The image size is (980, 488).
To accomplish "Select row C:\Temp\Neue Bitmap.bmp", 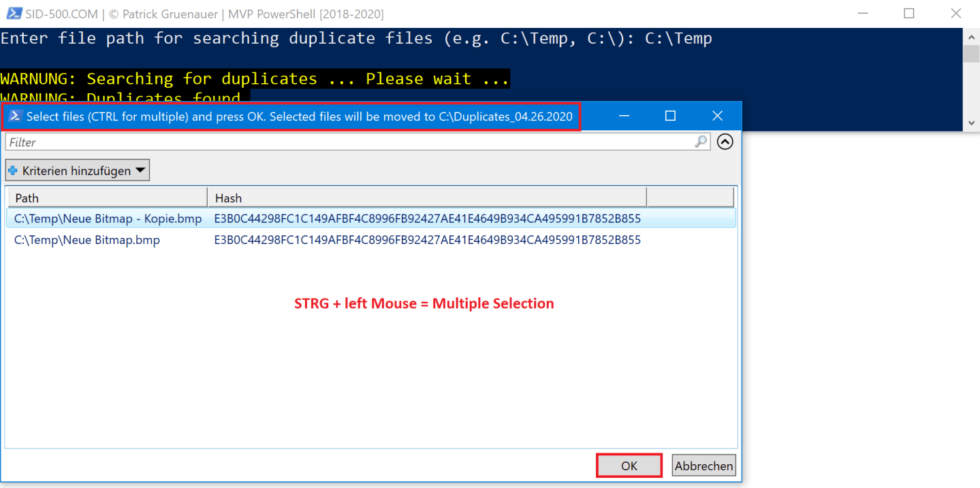I will coord(371,240).
